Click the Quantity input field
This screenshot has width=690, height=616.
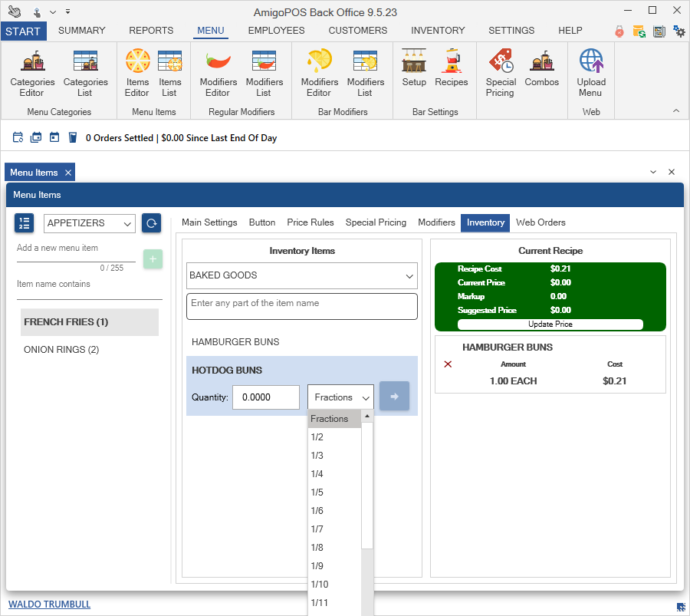pos(265,397)
